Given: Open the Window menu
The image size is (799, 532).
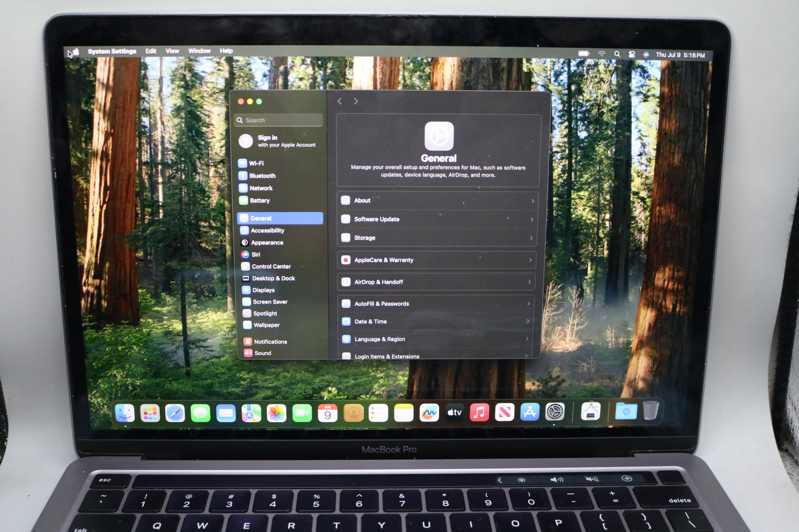Looking at the screenshot, I should (x=200, y=51).
